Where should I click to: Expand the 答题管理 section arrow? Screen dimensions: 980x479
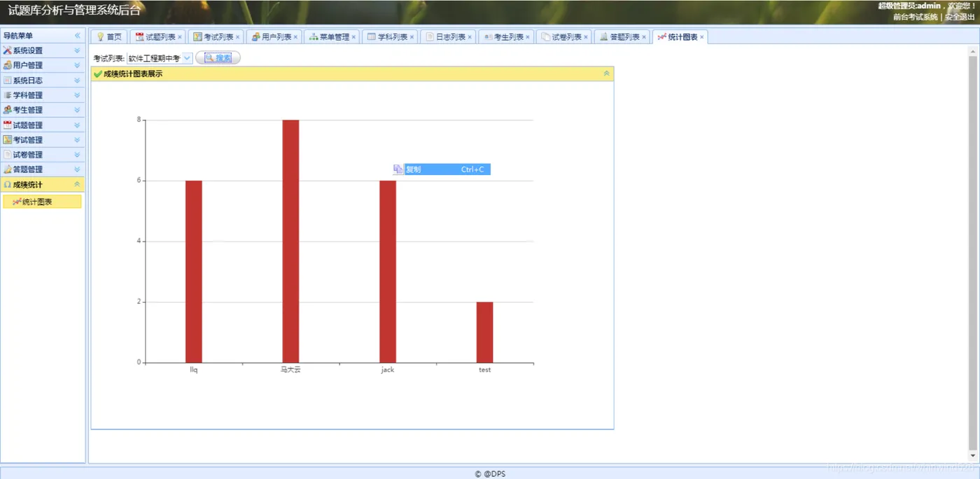(x=77, y=169)
